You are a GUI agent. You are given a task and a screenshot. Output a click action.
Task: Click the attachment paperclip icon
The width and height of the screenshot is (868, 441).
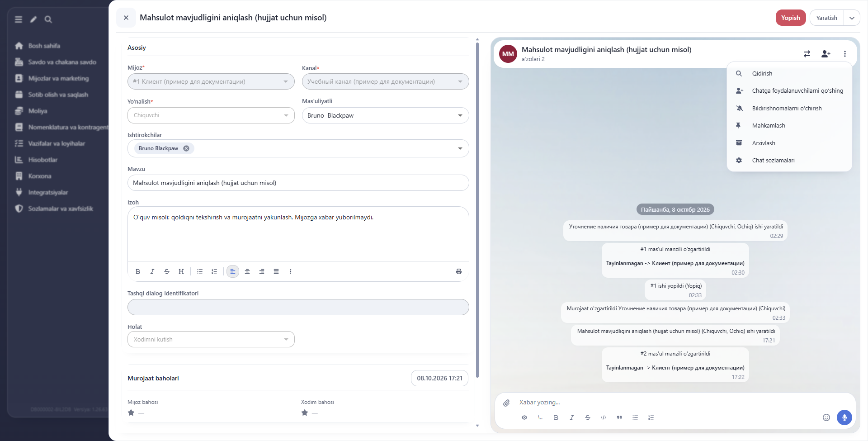[507, 403]
